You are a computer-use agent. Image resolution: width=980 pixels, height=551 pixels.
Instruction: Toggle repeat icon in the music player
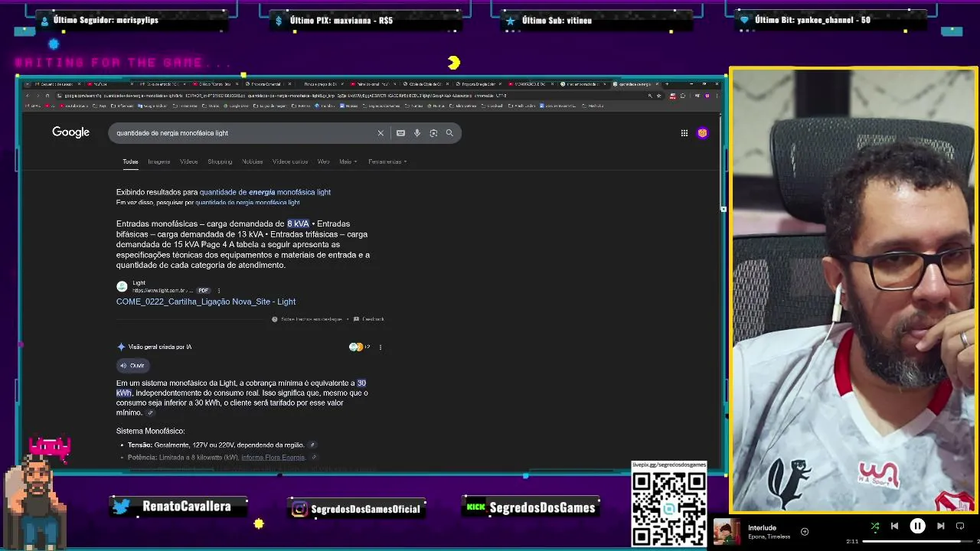tap(960, 527)
